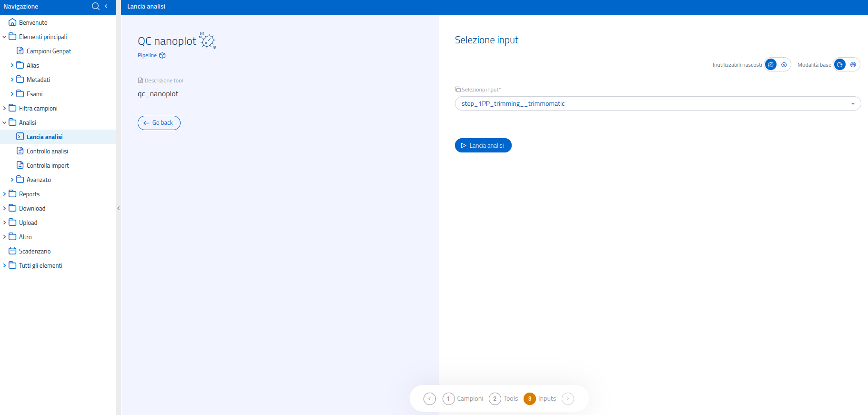Click the Pipeline cube icon
868x415 pixels.
pos(162,56)
